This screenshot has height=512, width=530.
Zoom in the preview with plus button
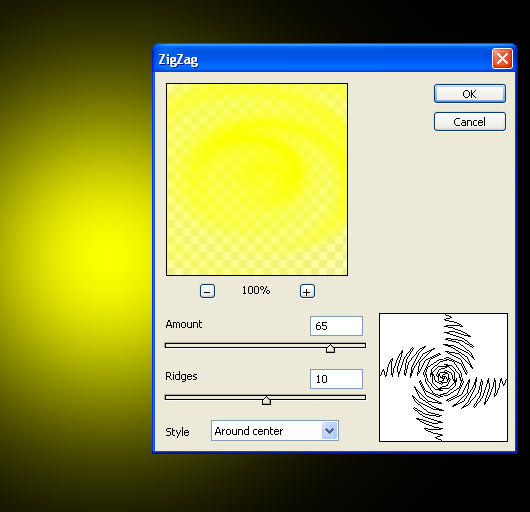pyautogui.click(x=307, y=291)
